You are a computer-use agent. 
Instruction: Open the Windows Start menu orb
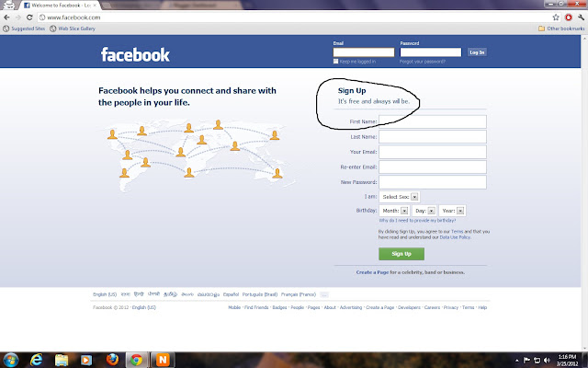(x=10, y=361)
